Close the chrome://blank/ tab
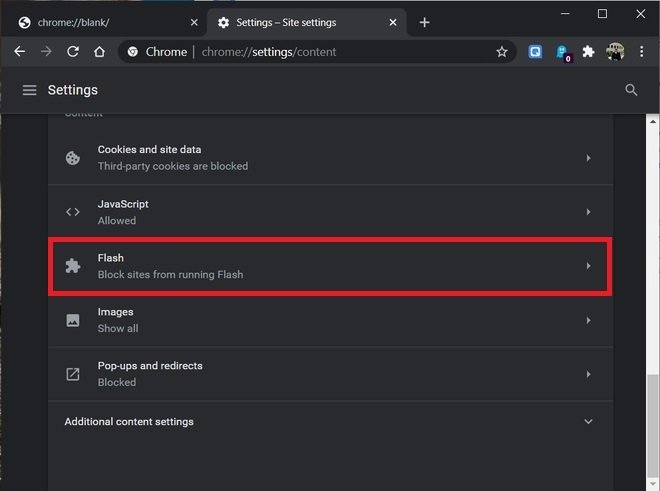660x491 pixels. pyautogui.click(x=194, y=22)
